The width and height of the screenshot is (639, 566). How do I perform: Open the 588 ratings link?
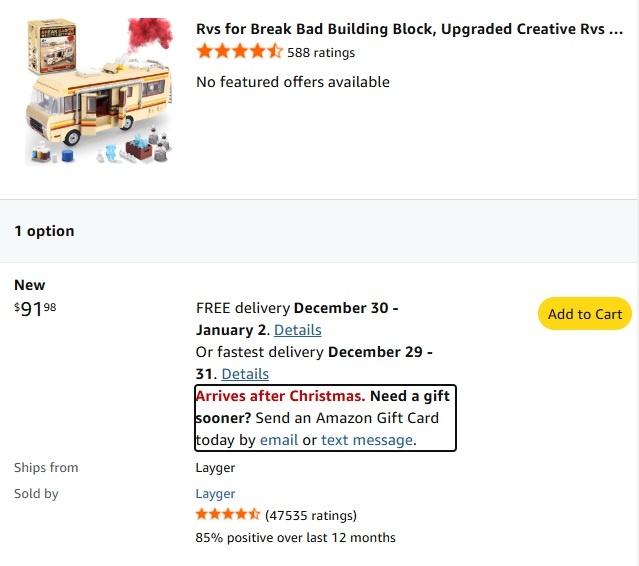(x=321, y=53)
